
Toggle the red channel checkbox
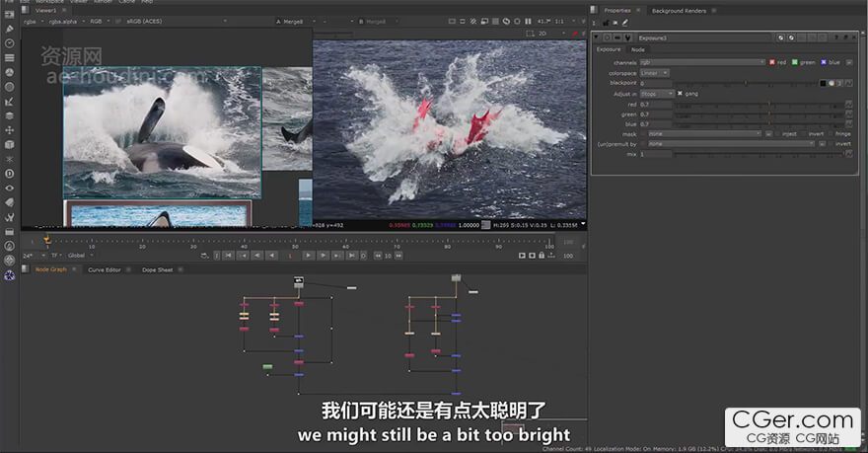pyautogui.click(x=773, y=62)
